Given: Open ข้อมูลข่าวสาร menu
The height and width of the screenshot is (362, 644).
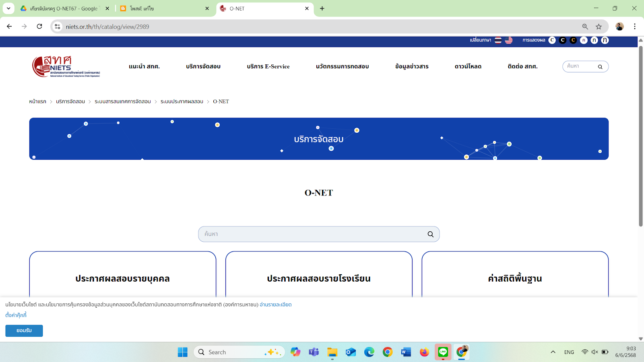Looking at the screenshot, I should pos(412,66).
